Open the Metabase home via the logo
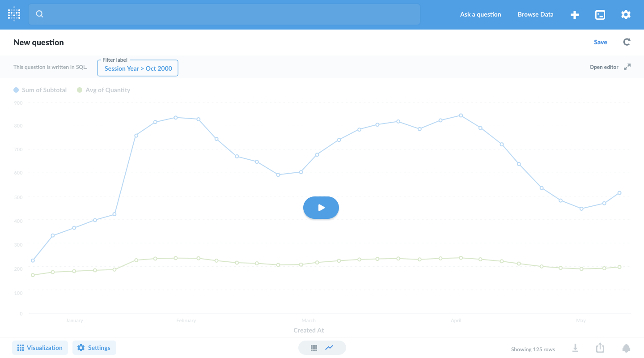 tap(13, 14)
